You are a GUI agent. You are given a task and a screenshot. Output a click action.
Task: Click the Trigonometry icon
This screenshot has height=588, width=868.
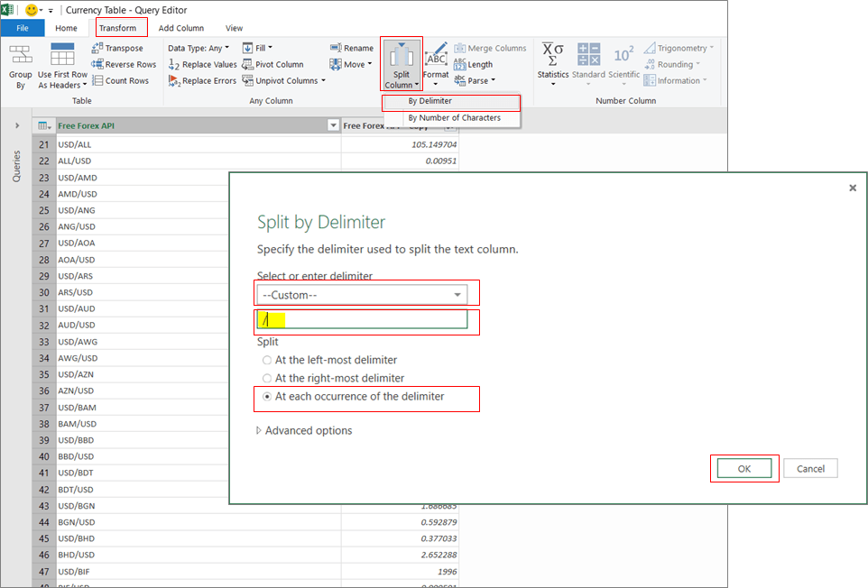tap(650, 48)
